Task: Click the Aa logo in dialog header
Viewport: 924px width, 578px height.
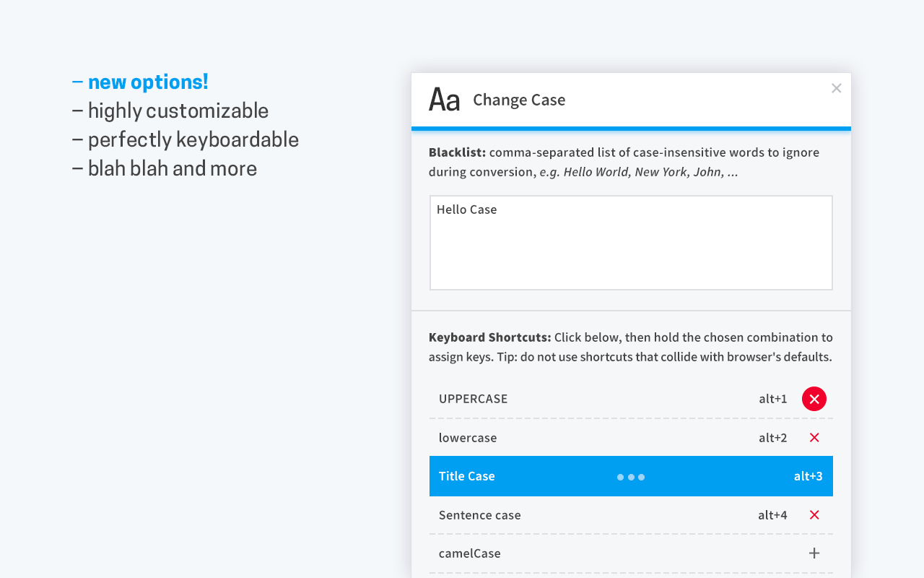Action: [x=444, y=100]
